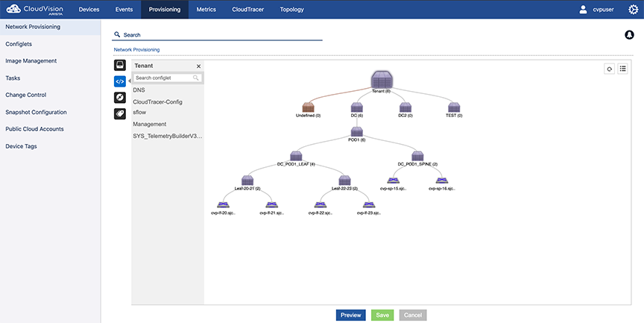Select the cvp-lf-22 switch device

tap(321, 204)
